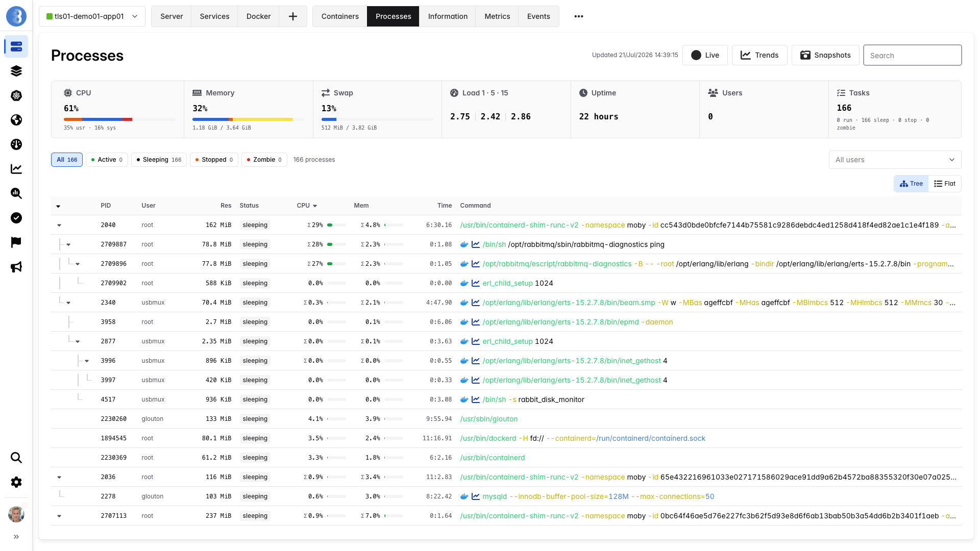The width and height of the screenshot is (980, 551).
Task: Open chart icon for PID 2709902 row
Action: 476,283
